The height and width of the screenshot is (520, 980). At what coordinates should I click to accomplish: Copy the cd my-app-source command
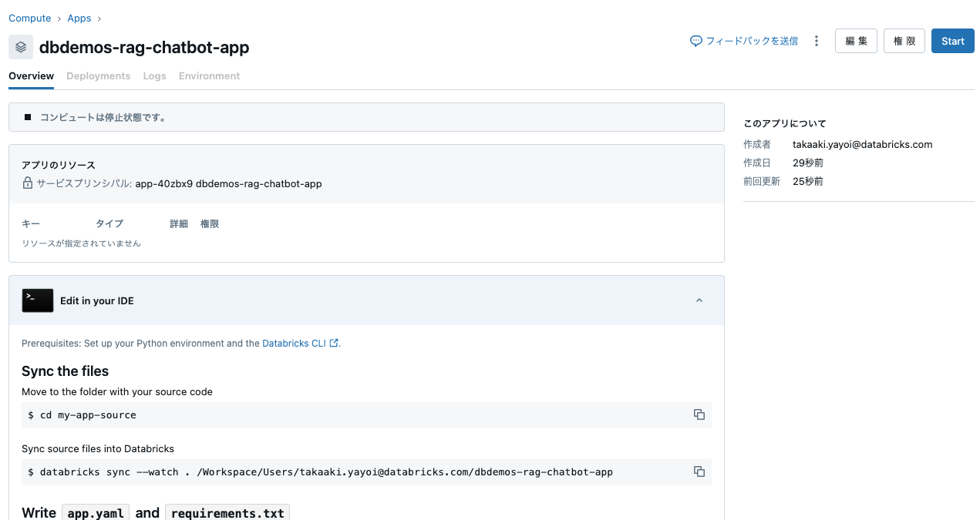point(699,414)
